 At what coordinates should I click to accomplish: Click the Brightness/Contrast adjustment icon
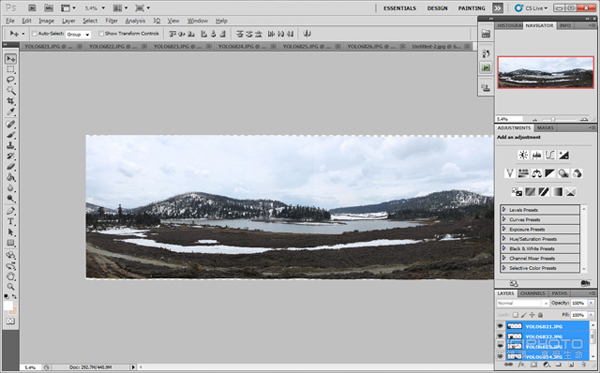523,155
